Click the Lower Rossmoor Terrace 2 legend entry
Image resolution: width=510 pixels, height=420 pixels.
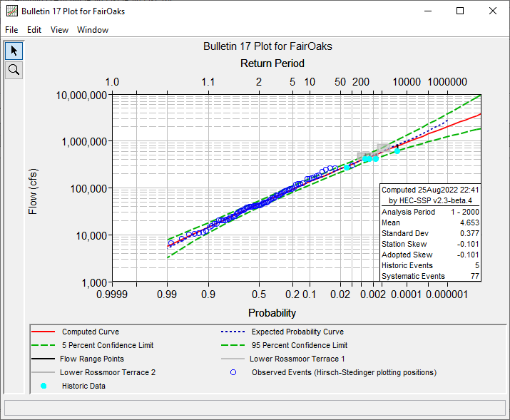pyautogui.click(x=107, y=372)
